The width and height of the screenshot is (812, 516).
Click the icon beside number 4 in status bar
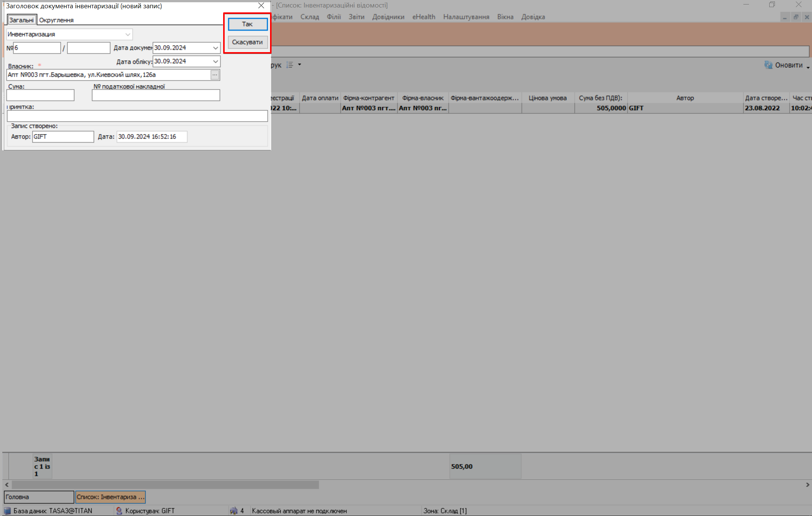[x=234, y=511]
